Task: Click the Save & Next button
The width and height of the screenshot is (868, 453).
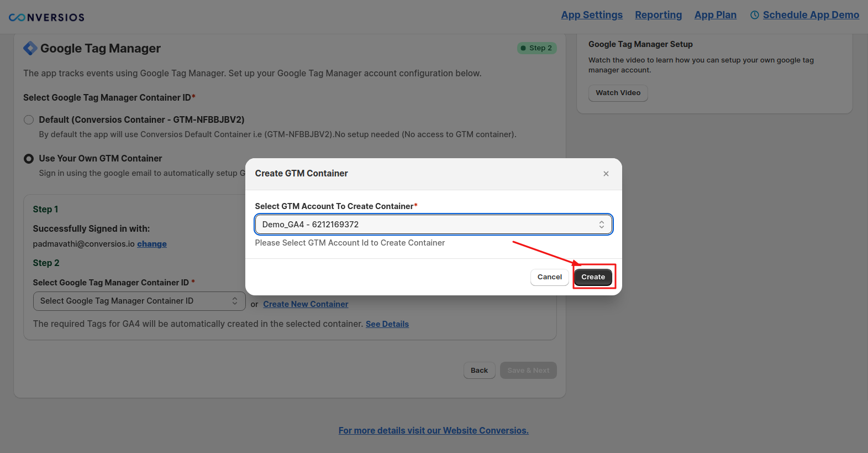Action: click(x=528, y=371)
